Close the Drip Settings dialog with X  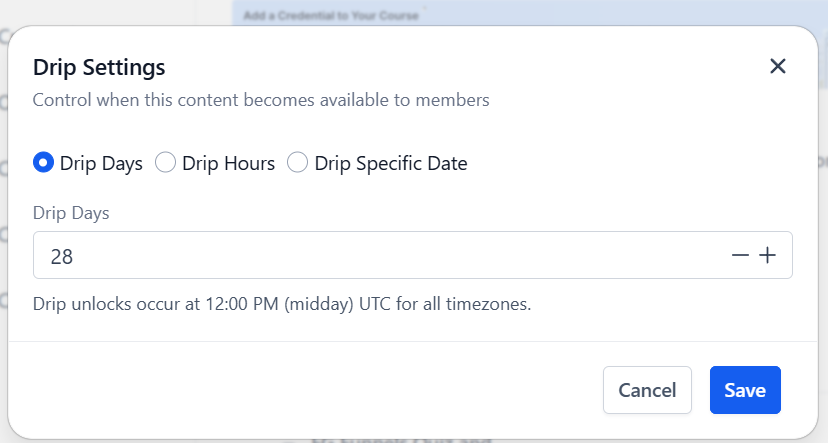(x=778, y=67)
